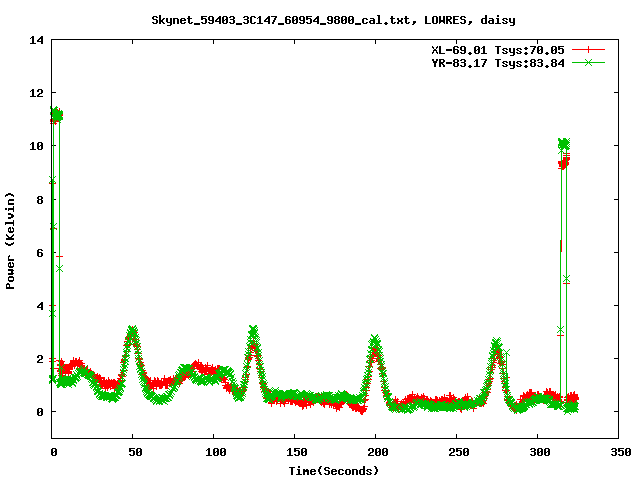Click the x-axis tick label 100
The height and width of the screenshot is (480, 640).
[x=216, y=452]
